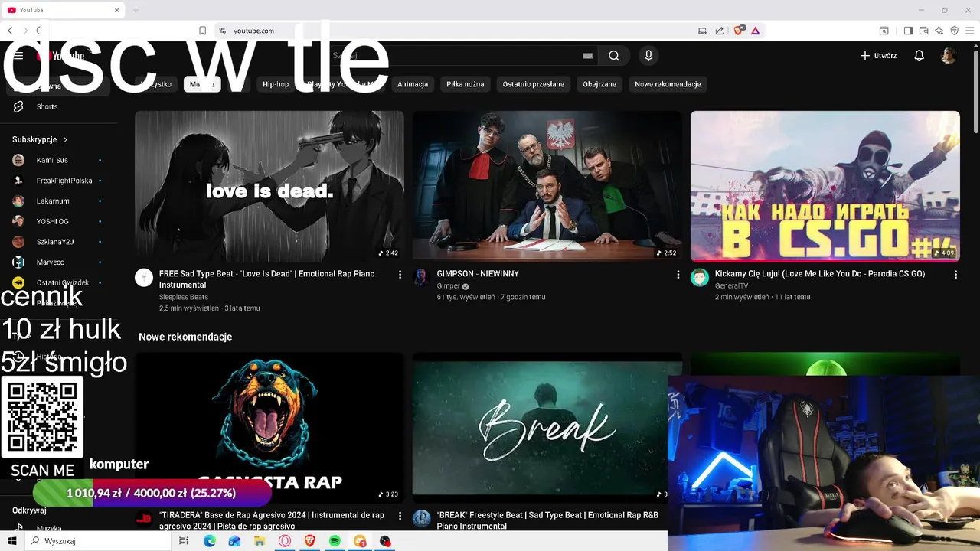
Task: Click the install app icon in address bar
Action: (702, 31)
